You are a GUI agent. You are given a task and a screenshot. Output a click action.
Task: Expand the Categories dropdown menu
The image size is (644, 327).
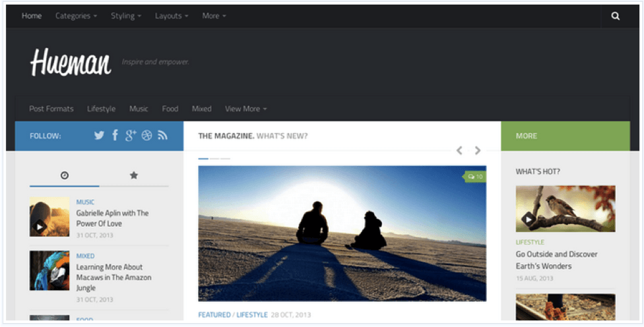click(x=77, y=16)
